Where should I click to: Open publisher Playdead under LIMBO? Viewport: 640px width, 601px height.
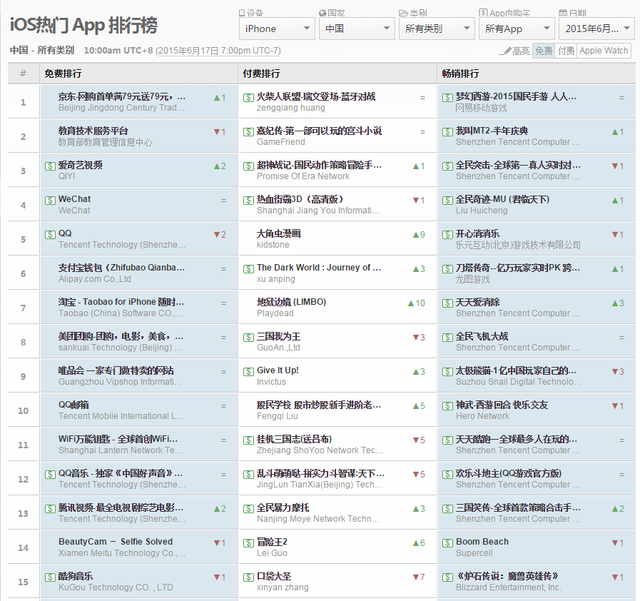275,313
